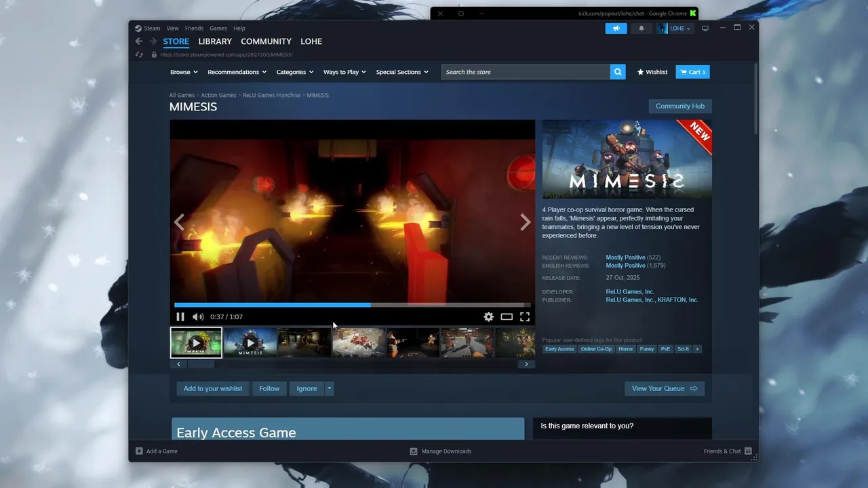Image resolution: width=868 pixels, height=488 pixels.
Task: Open ReLU Games Franchise breadcrumb
Action: pos(271,96)
